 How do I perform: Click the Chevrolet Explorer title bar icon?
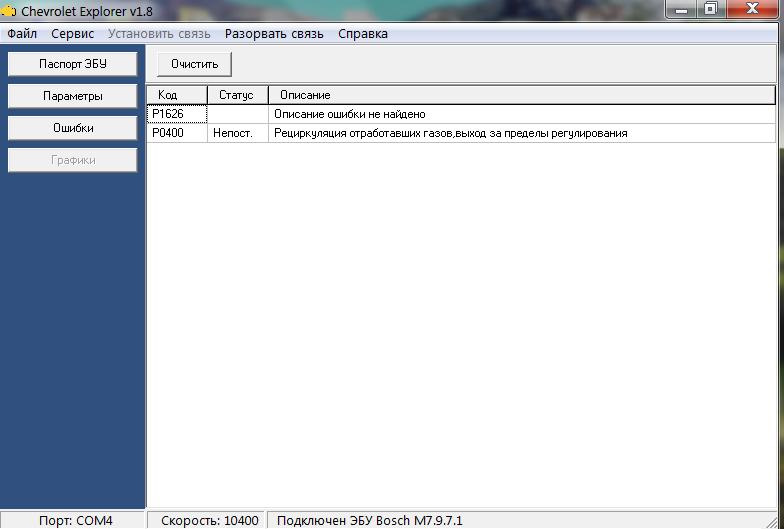click(8, 10)
